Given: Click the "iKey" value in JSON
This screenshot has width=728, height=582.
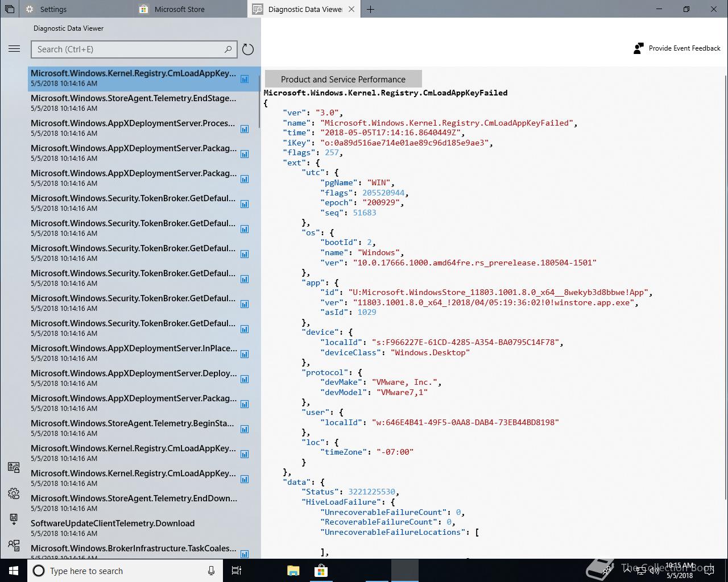Looking at the screenshot, I should tap(404, 143).
